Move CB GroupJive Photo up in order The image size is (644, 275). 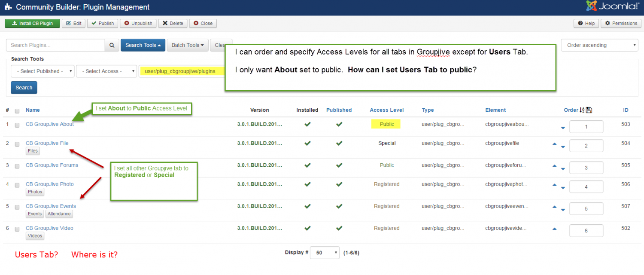point(554,185)
